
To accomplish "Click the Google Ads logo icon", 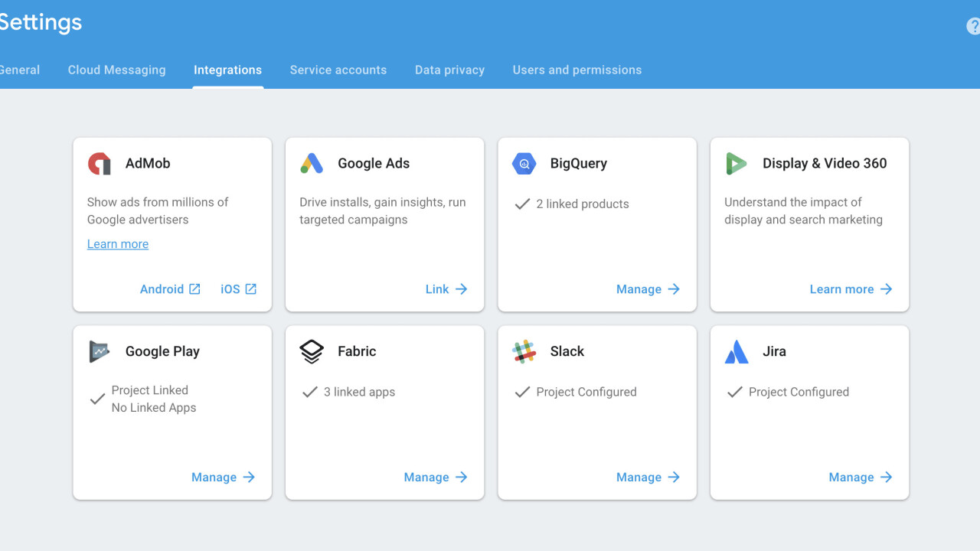I will [x=312, y=164].
